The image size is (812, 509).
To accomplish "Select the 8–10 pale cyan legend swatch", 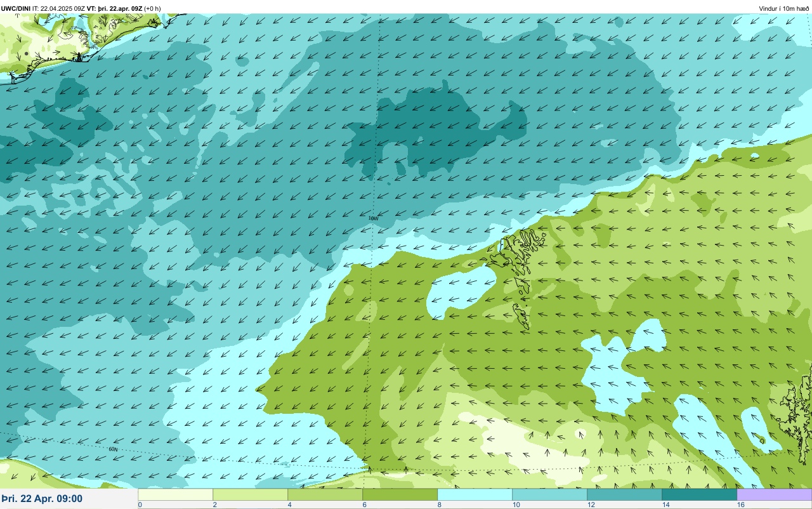I will coord(475,494).
